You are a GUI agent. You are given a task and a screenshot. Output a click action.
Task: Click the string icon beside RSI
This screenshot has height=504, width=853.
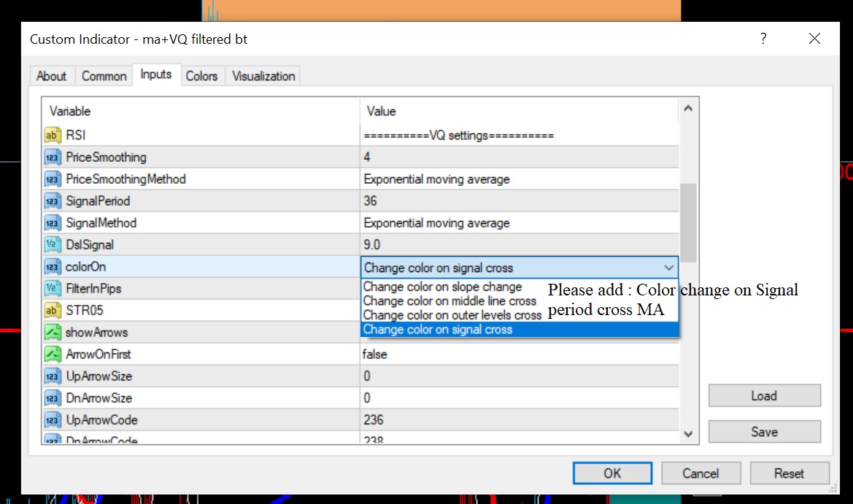53,135
